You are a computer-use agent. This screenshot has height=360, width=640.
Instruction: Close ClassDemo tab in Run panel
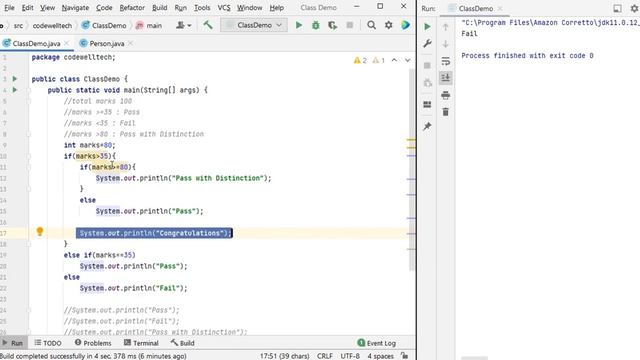[500, 9]
